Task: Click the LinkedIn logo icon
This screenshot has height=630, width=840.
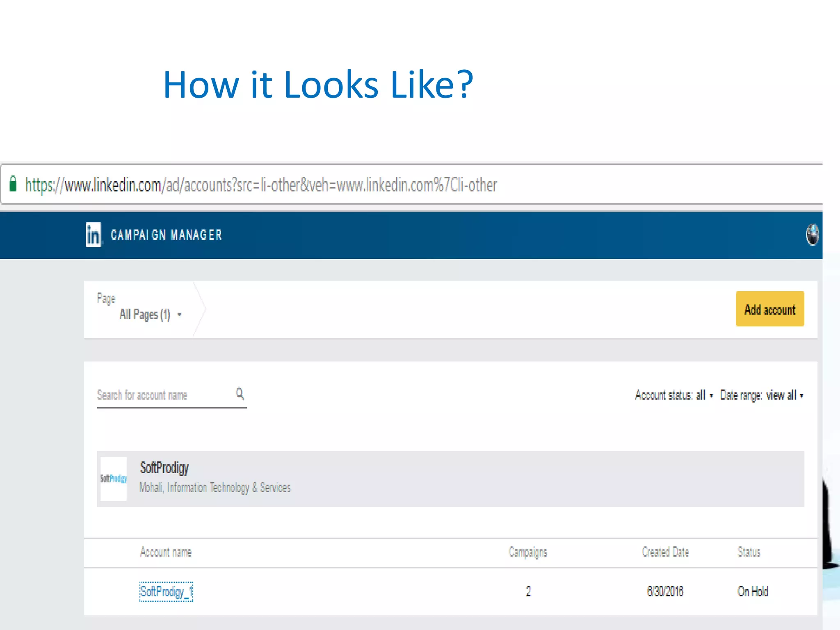Action: [93, 235]
